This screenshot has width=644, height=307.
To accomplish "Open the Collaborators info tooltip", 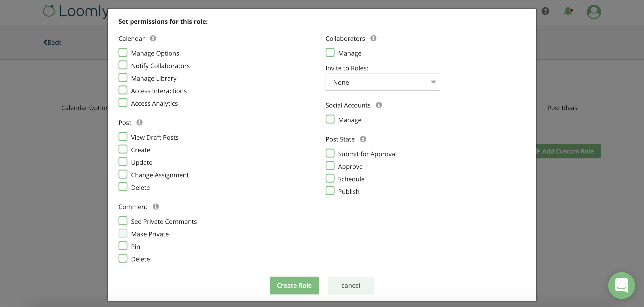I will coord(373,38).
